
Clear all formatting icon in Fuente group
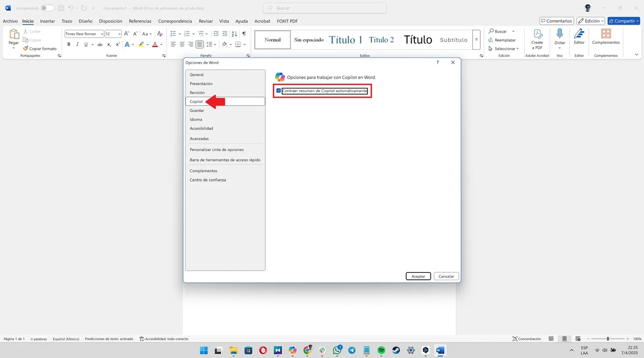(159, 34)
